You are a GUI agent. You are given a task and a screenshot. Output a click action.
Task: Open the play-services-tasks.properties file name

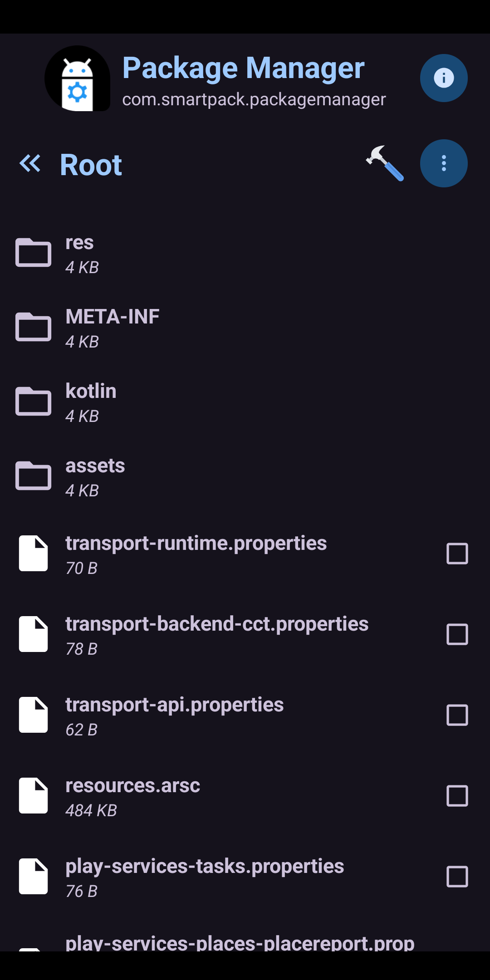(205, 867)
